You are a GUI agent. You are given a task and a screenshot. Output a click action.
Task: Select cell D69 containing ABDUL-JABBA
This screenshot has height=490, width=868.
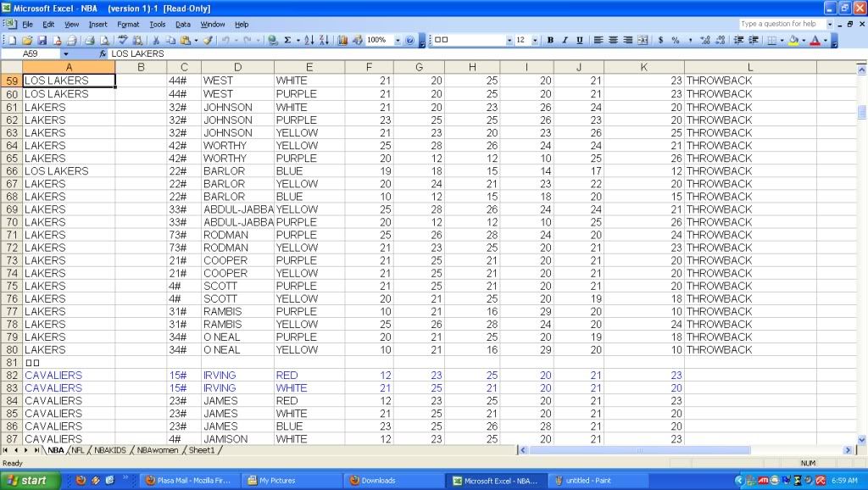(x=237, y=209)
